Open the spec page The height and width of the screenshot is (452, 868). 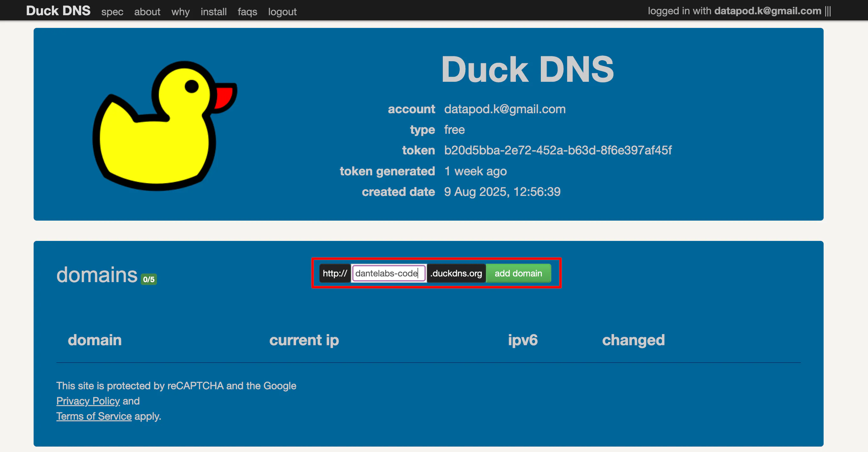tap(112, 12)
